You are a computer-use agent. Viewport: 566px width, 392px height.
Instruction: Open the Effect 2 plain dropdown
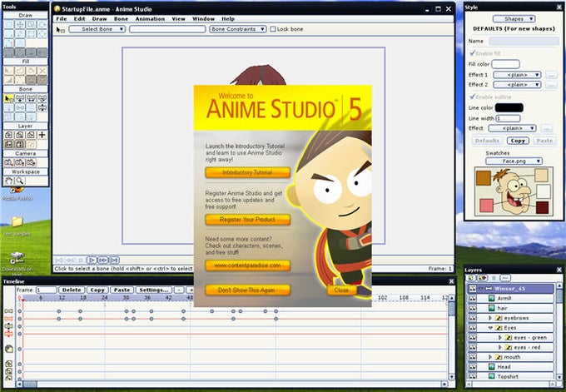click(517, 84)
